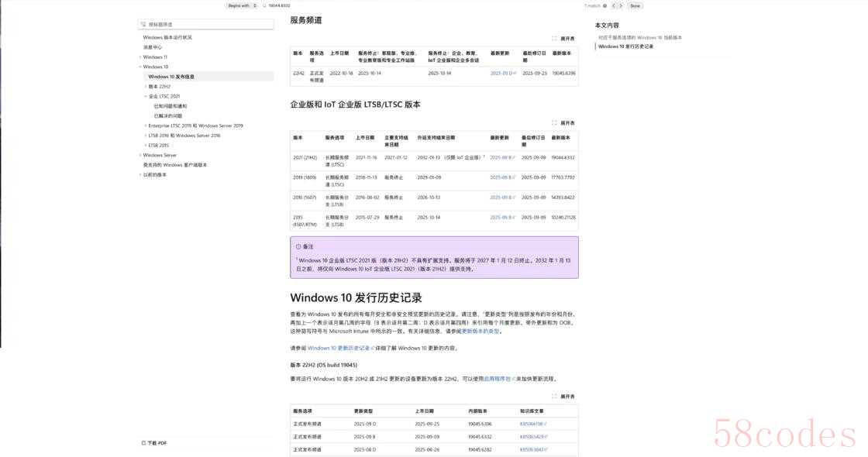Click the 19044.6332 latest build cell
Viewport: 868px width, 457px height.
pyautogui.click(x=563, y=158)
